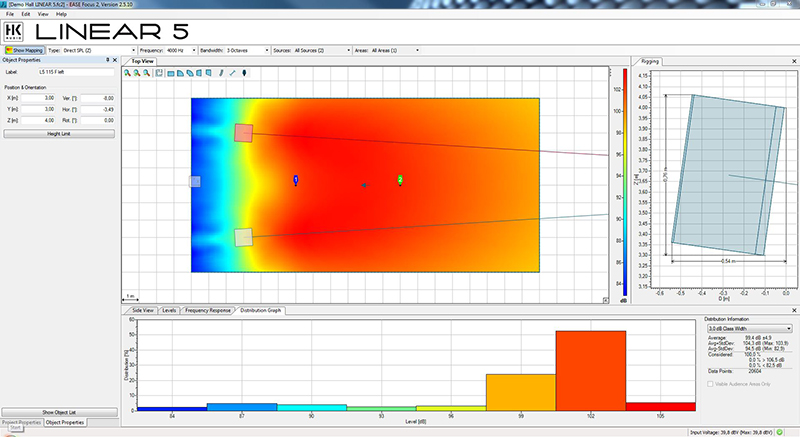This screenshot has height=437, width=800.
Task: Toggle the Show Mapping button
Action: [24, 50]
